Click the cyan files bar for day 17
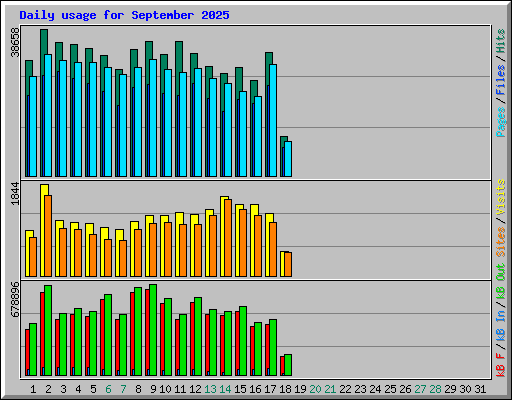 coord(273,120)
